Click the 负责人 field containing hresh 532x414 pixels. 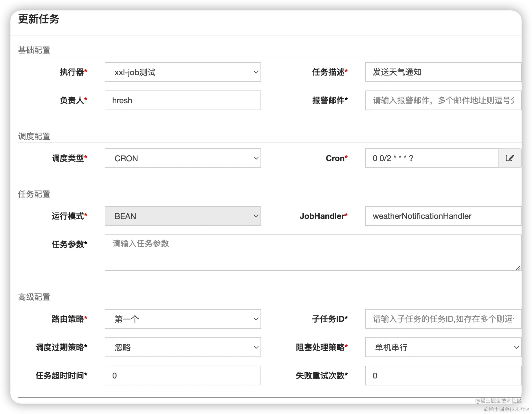tap(183, 100)
